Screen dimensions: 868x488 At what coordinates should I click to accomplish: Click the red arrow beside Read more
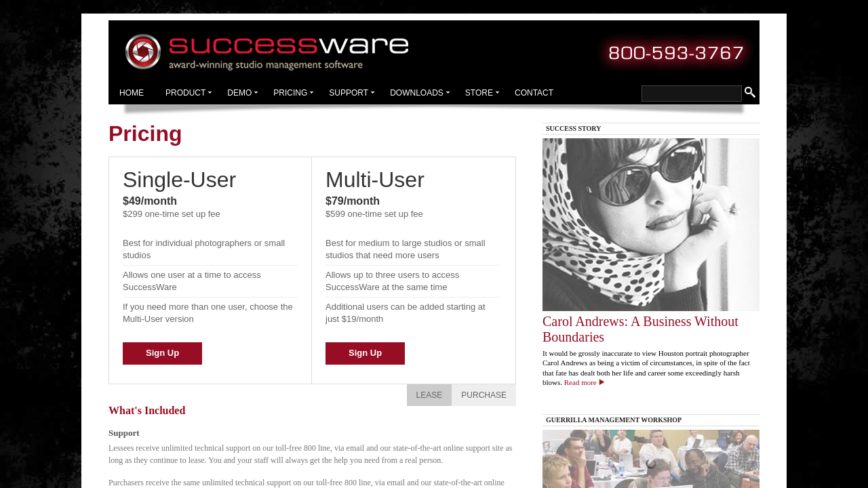pos(601,382)
